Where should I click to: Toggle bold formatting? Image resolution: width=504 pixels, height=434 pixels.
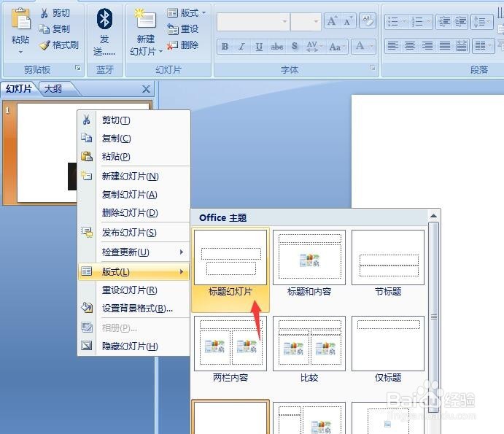pos(225,47)
